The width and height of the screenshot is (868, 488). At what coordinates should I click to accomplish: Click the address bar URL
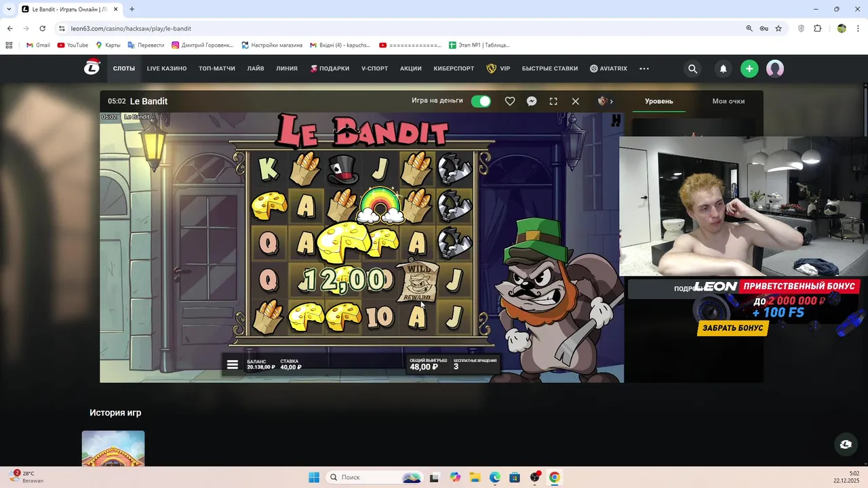tap(131, 28)
